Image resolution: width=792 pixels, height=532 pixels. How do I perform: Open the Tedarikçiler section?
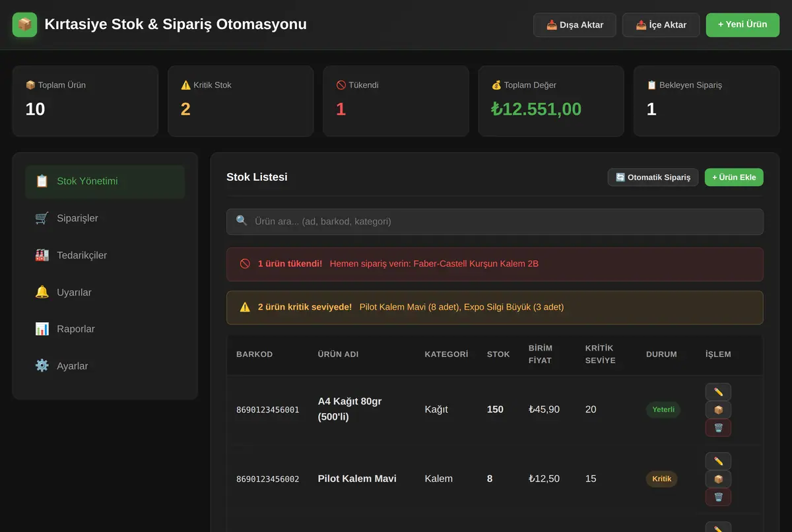(105, 255)
